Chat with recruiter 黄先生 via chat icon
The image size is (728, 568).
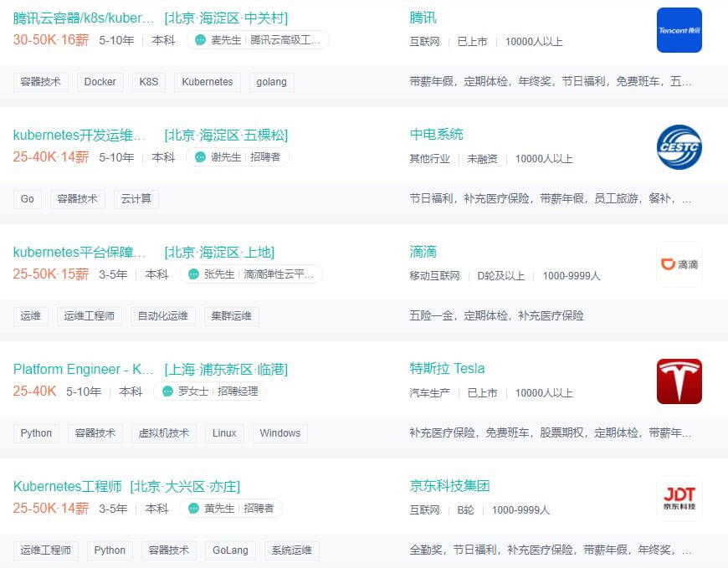[x=193, y=508]
